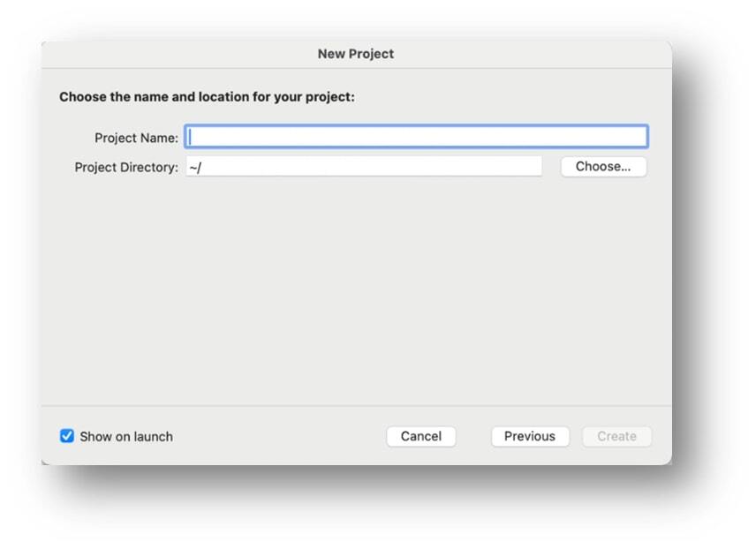Click the Project Directory label
This screenshot has height=549, width=756.
click(x=128, y=166)
